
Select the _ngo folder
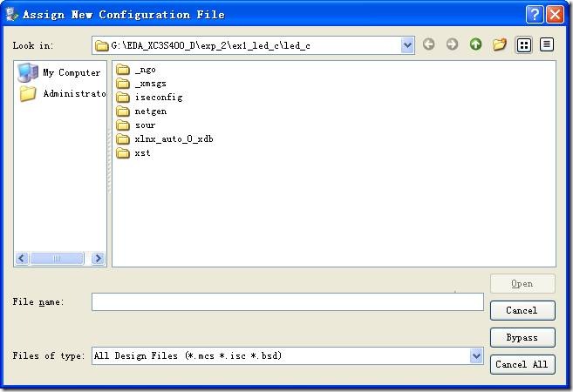[145, 70]
